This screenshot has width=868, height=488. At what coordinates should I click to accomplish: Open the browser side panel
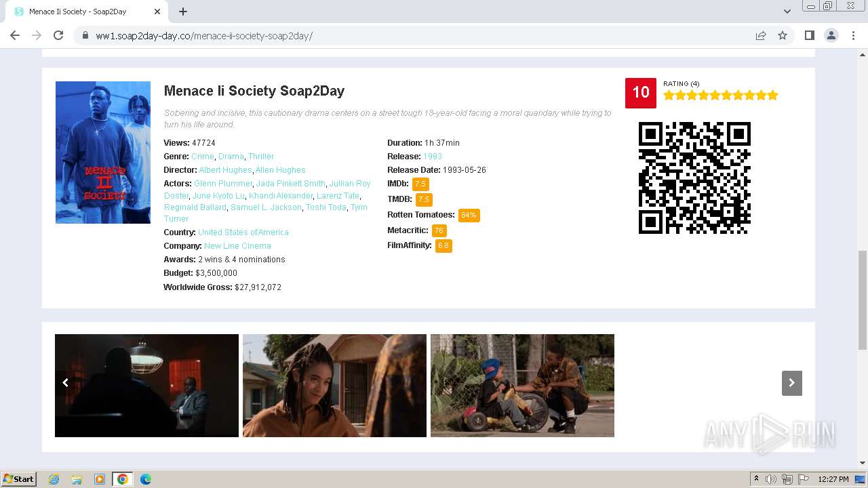pyautogui.click(x=809, y=35)
